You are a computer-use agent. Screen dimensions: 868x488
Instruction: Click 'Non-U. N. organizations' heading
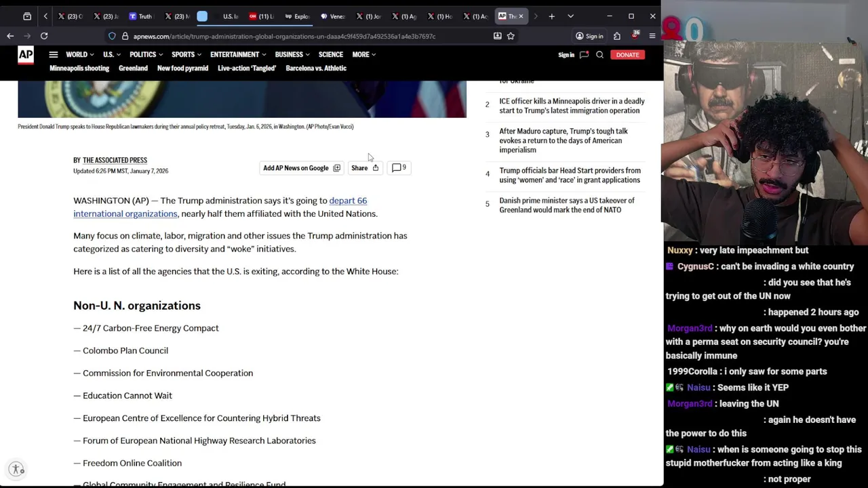[x=137, y=306]
